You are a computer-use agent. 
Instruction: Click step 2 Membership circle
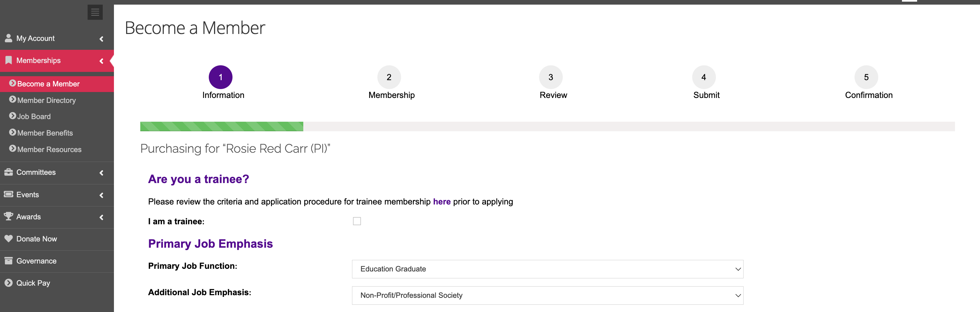tap(389, 77)
